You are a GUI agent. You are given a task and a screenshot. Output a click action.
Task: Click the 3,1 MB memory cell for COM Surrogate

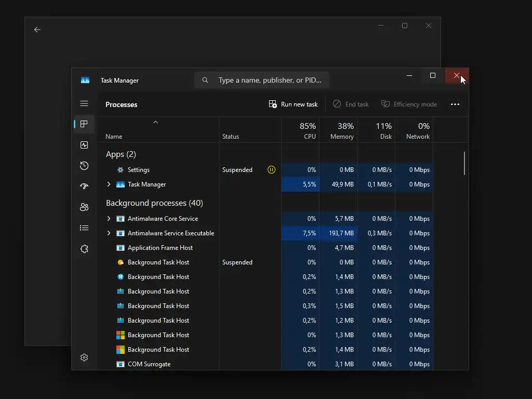pyautogui.click(x=338, y=364)
